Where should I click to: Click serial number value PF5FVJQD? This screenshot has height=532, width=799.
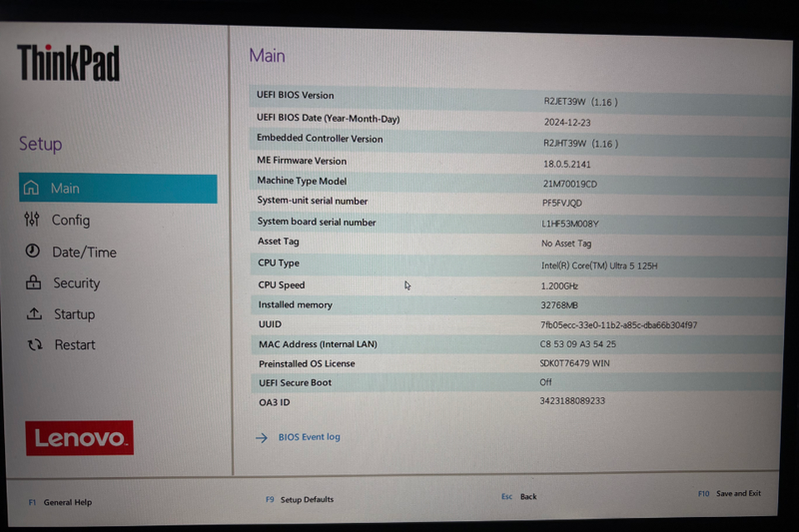coord(562,203)
